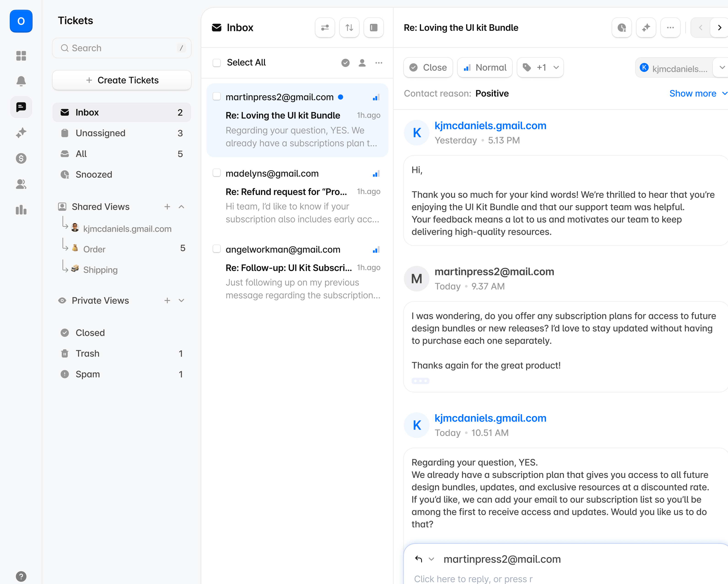Tick checkbox for angelworkman@gmail.com ticket
Screen dimensions: 728x584
point(216,249)
